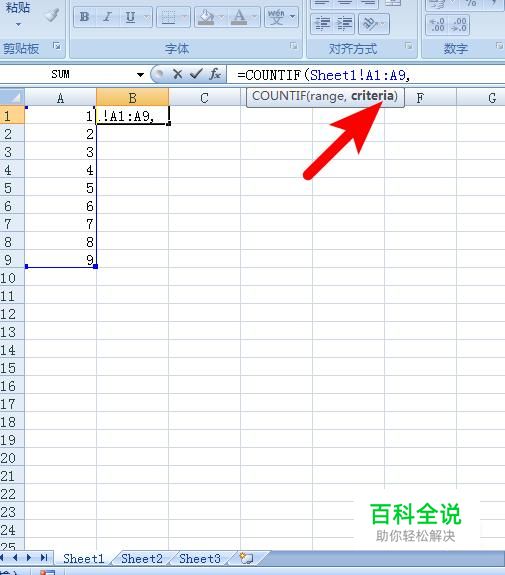Toggle underline formatting
This screenshot has width=505, height=575.
[x=130, y=17]
